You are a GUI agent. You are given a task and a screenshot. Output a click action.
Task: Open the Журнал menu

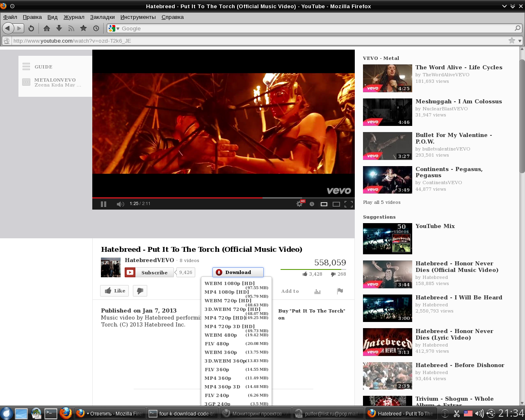pyautogui.click(x=74, y=17)
